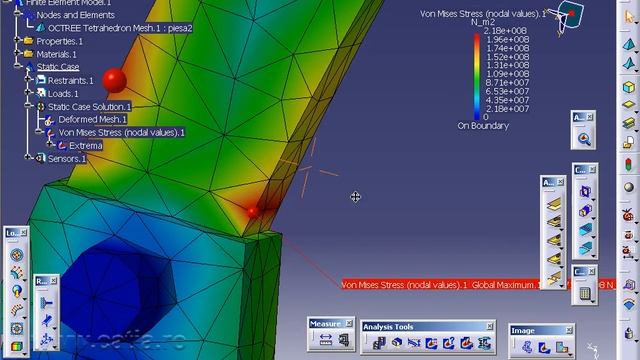This screenshot has height=360, width=640.
Task: Collapse the Static Case tree node
Action: pos(17,66)
